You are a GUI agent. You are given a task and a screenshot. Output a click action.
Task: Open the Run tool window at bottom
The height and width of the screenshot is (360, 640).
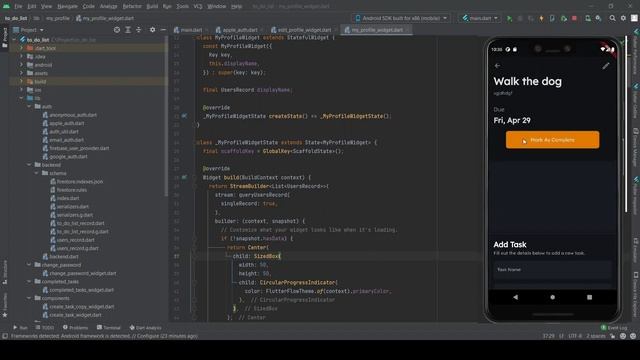click(20, 328)
